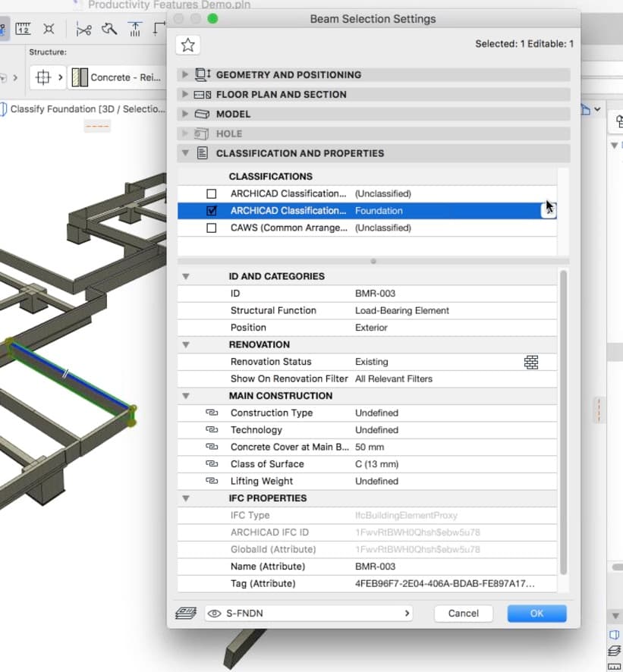Click the link icon beside Concrete Cover
Viewport: 623px width, 672px height.
tap(212, 447)
